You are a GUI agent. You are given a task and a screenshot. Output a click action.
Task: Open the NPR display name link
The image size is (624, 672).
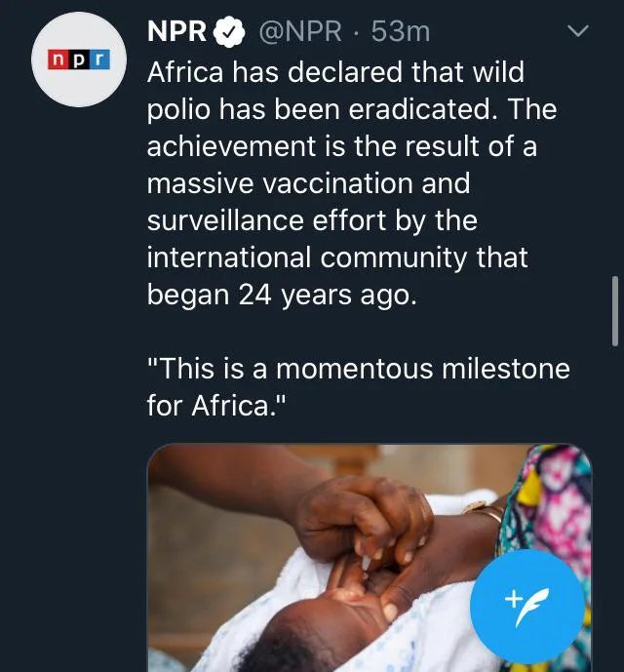click(176, 32)
